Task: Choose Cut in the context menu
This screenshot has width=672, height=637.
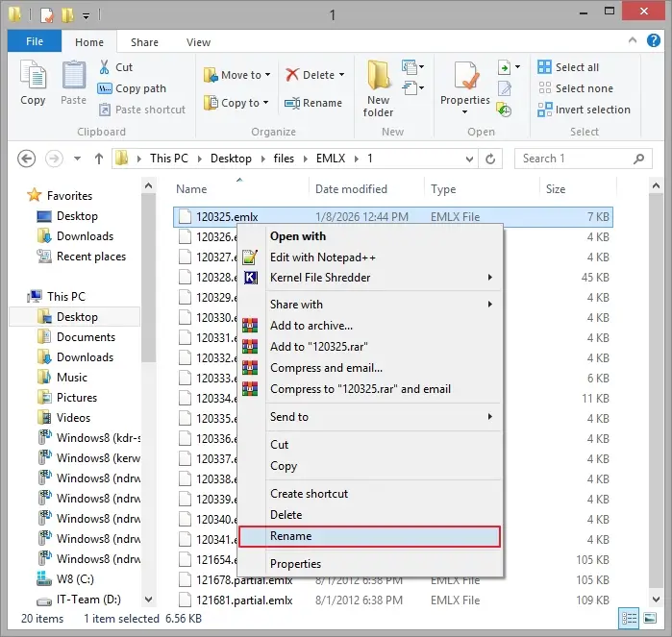Action: click(370, 445)
